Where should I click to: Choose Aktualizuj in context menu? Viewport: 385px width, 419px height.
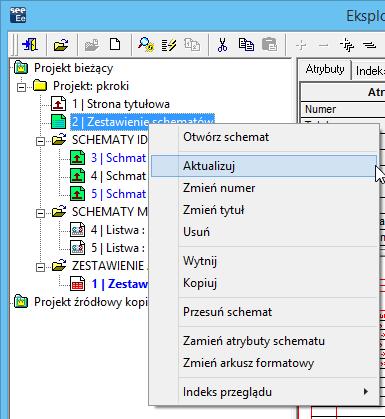click(264, 166)
